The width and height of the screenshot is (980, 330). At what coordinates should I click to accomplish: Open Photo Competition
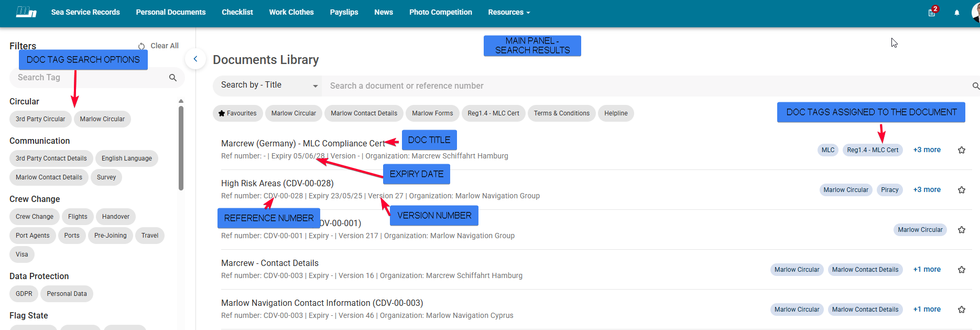[x=441, y=12]
